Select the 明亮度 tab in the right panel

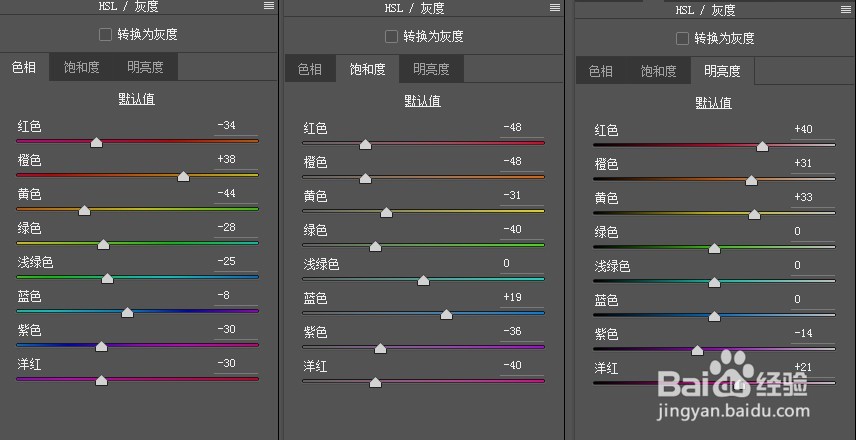[722, 71]
